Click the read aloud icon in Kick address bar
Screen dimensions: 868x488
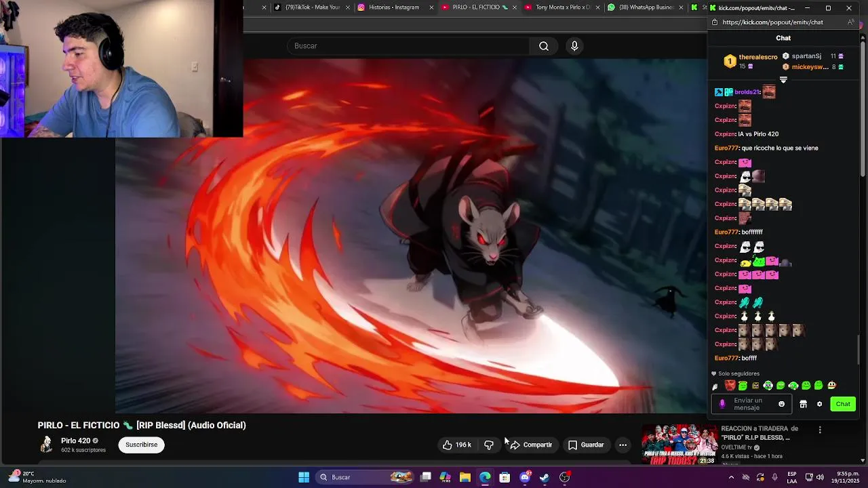click(851, 22)
